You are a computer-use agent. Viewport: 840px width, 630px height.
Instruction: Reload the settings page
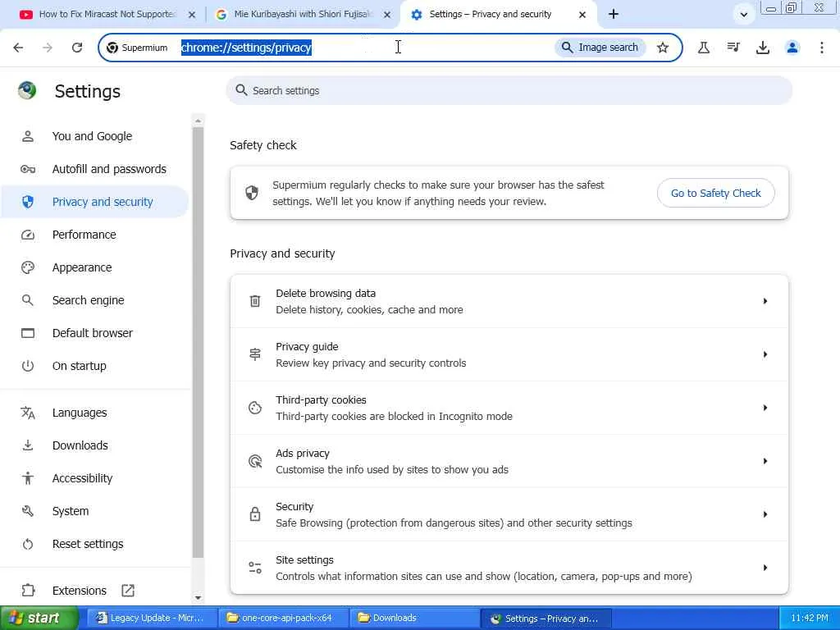(77, 48)
